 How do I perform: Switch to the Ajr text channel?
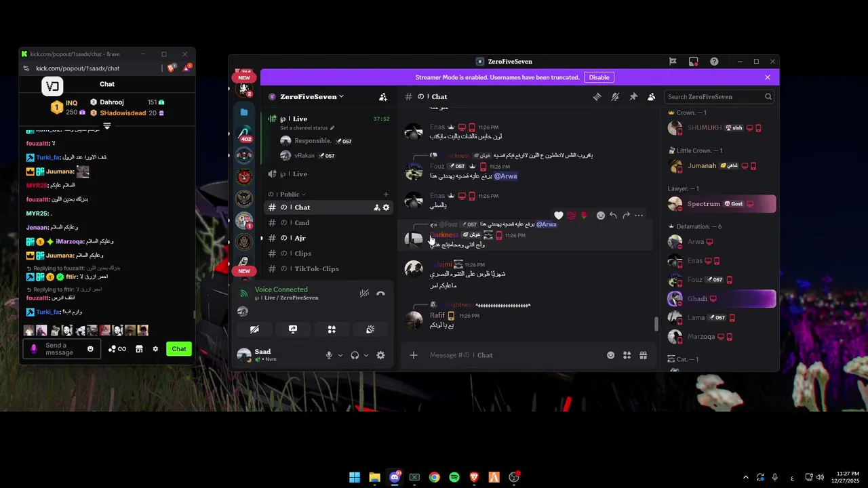[x=329, y=238]
